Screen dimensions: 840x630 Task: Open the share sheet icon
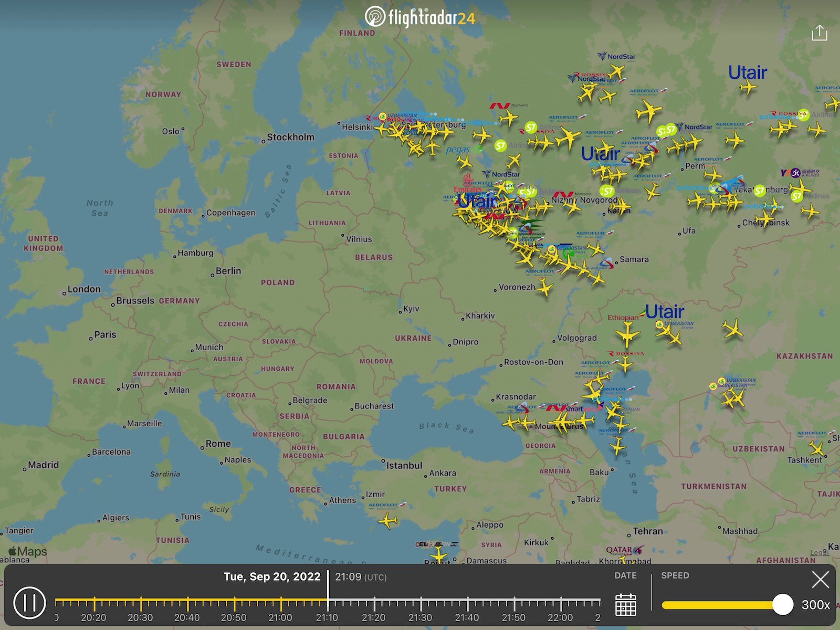[819, 33]
